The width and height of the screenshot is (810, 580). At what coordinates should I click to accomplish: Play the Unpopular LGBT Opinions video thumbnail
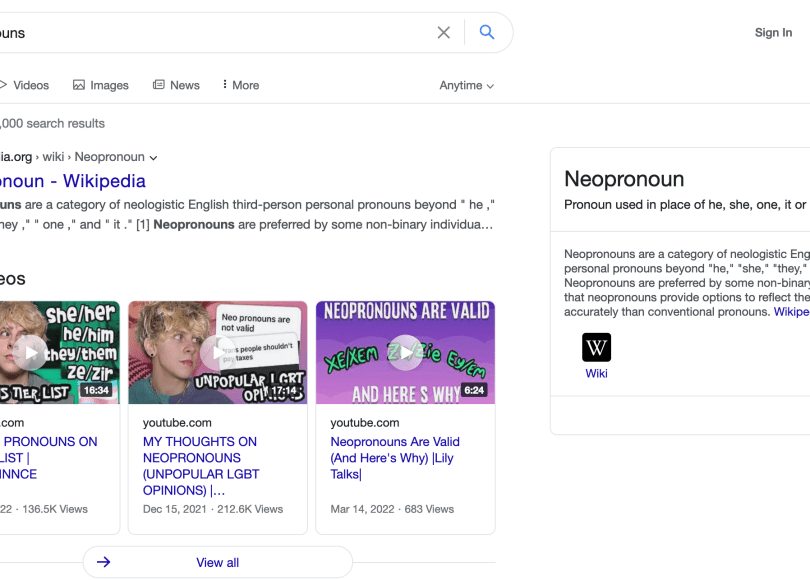217,352
